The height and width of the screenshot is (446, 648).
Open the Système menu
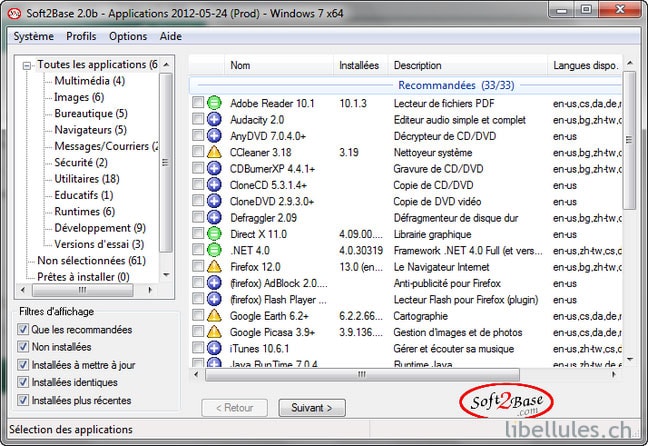click(33, 36)
